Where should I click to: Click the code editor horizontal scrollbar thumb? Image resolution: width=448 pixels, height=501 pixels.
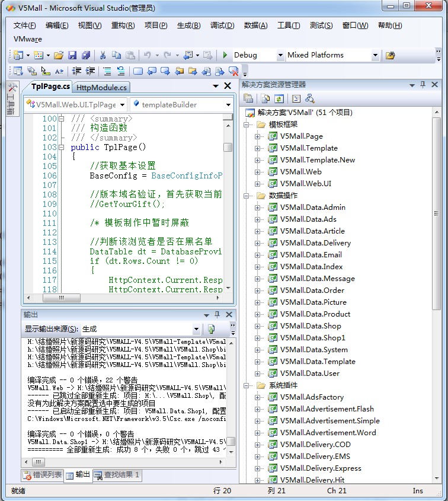point(62,298)
